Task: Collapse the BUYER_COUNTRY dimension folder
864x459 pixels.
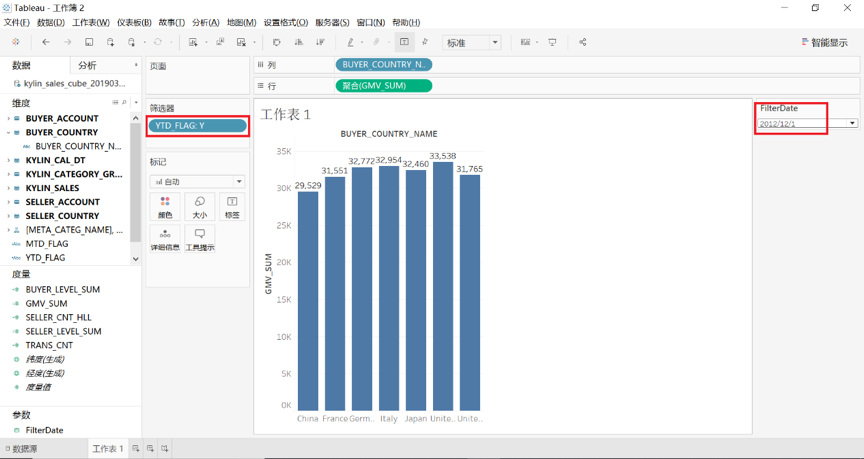Action: coord(9,132)
